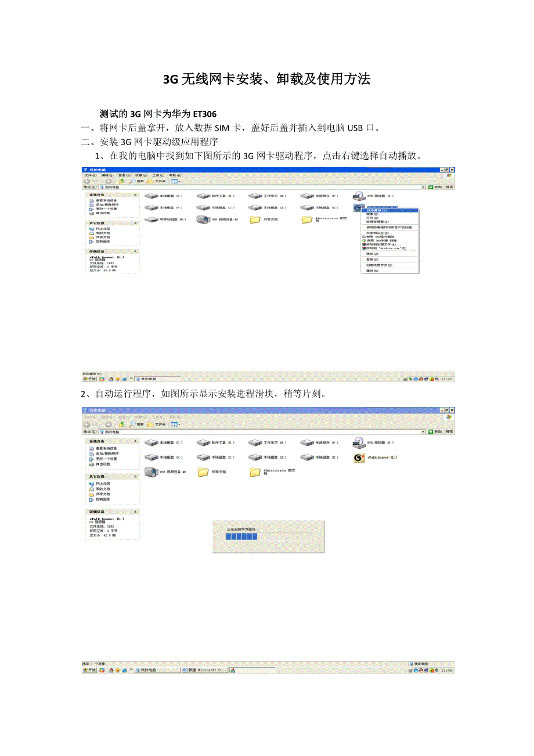Image resolution: width=534 pixels, height=756 pixels.
Task: Collapse the 系统任务 panel in upper window
Action: click(135, 196)
